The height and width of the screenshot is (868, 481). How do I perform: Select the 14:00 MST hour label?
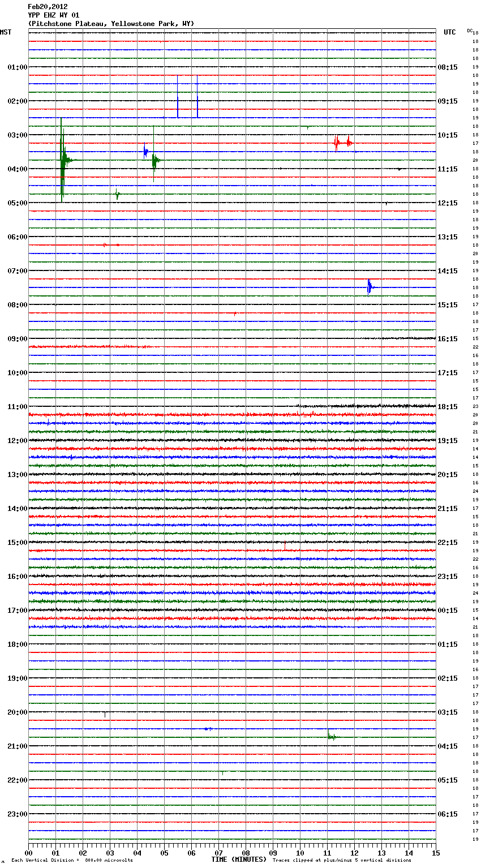(x=18, y=509)
